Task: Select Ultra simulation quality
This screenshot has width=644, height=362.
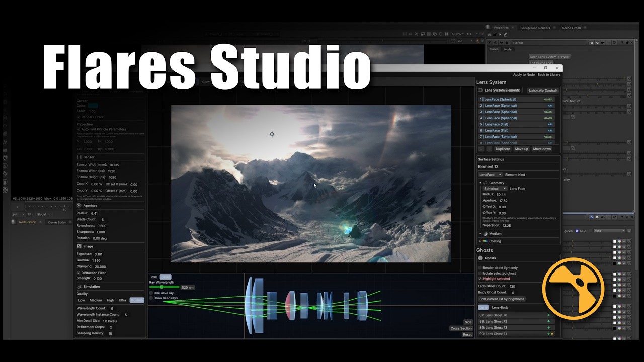Action: click(x=122, y=300)
